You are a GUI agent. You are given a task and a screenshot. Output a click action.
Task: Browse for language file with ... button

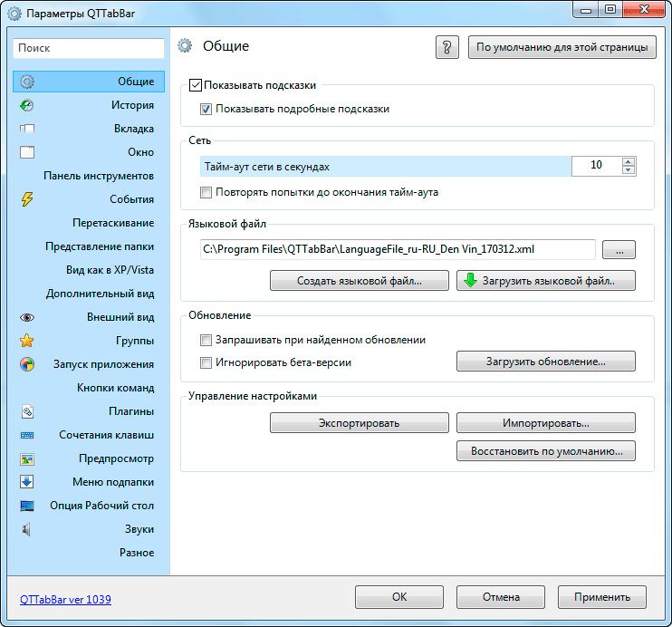click(619, 249)
